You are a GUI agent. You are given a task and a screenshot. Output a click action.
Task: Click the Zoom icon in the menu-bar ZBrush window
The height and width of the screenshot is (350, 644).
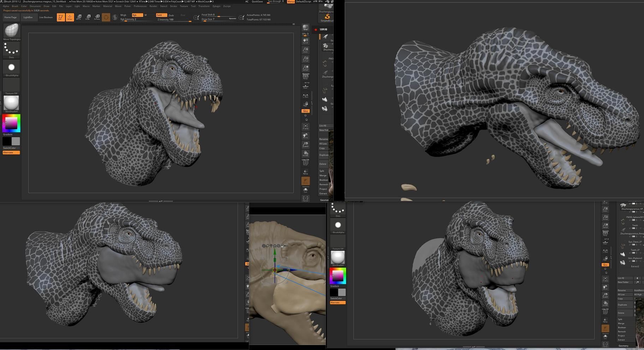coord(305,50)
